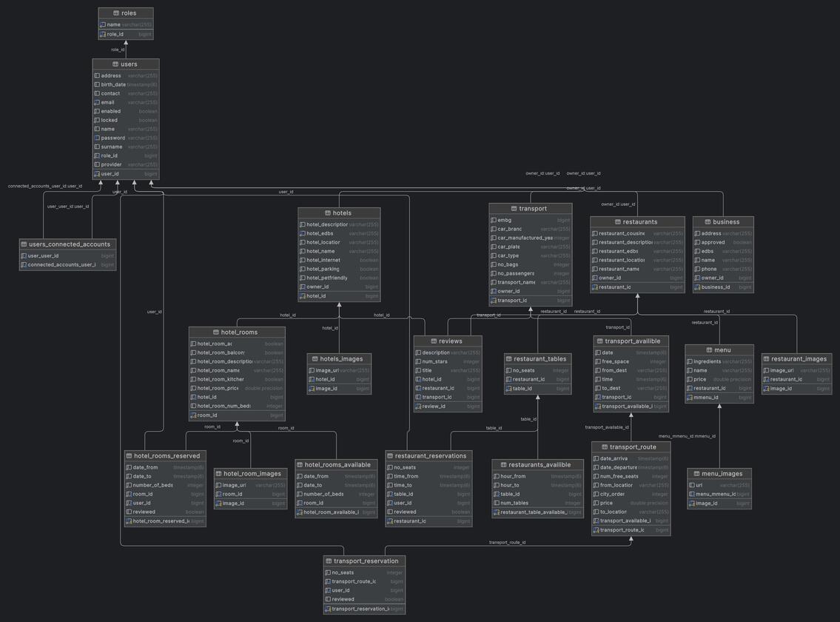This screenshot has width=840, height=622.
Task: Click the primary key icon for review_id
Action: (418, 407)
